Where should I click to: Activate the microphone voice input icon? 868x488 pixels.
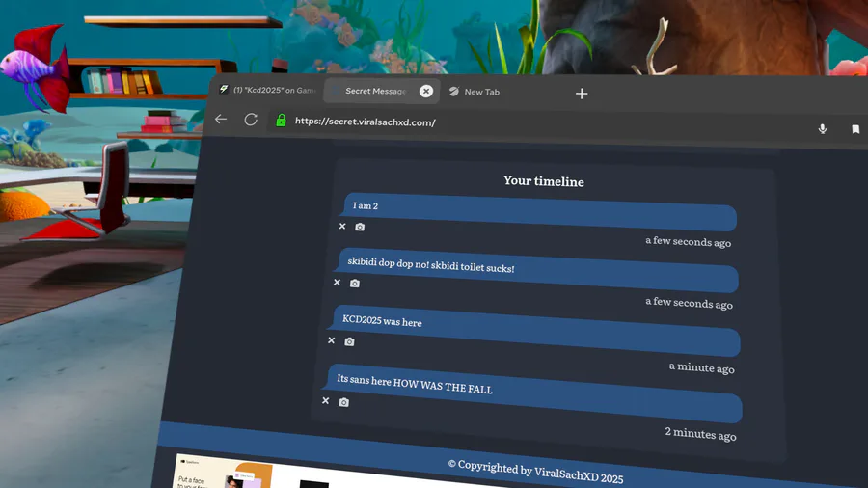click(x=823, y=128)
